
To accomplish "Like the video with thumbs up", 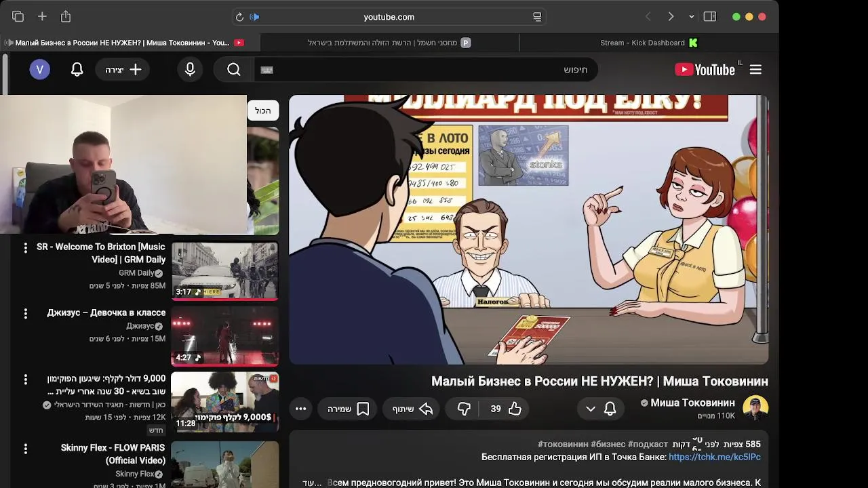I will [x=507, y=409].
